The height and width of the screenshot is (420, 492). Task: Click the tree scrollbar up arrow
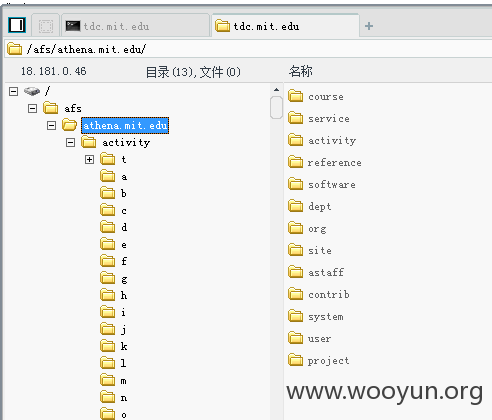pos(276,89)
